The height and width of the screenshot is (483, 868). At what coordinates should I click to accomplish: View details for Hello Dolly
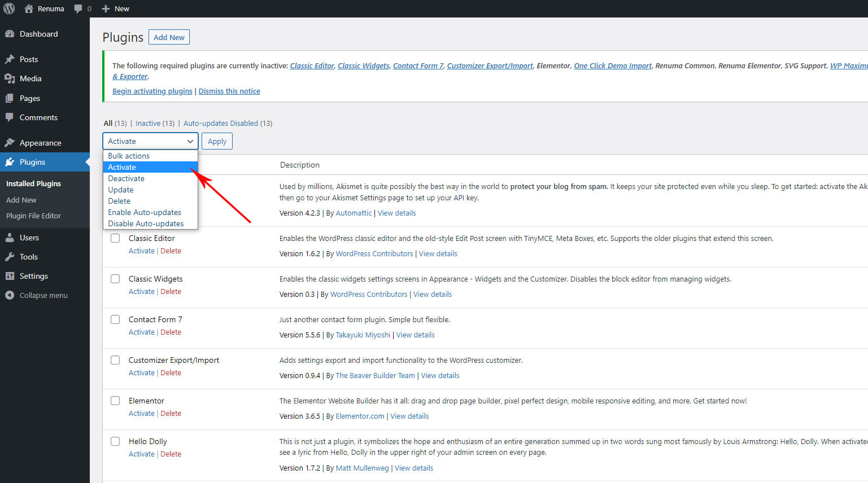pyautogui.click(x=414, y=468)
